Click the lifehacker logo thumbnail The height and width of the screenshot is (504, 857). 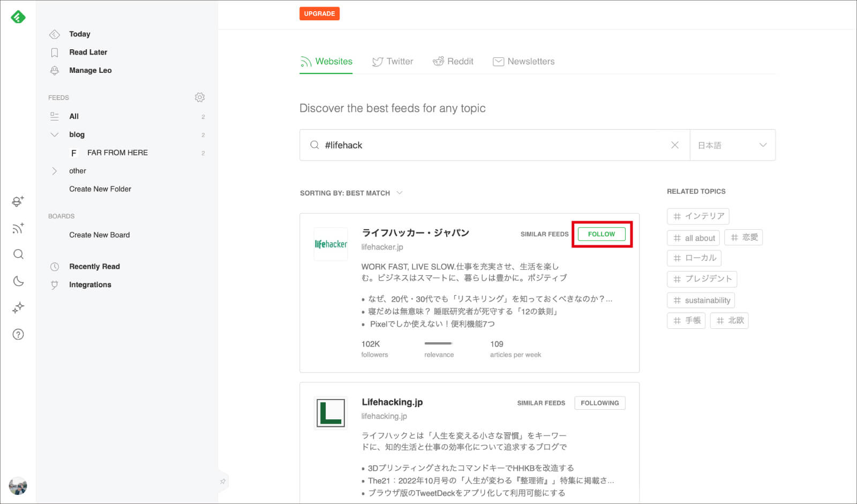click(330, 244)
